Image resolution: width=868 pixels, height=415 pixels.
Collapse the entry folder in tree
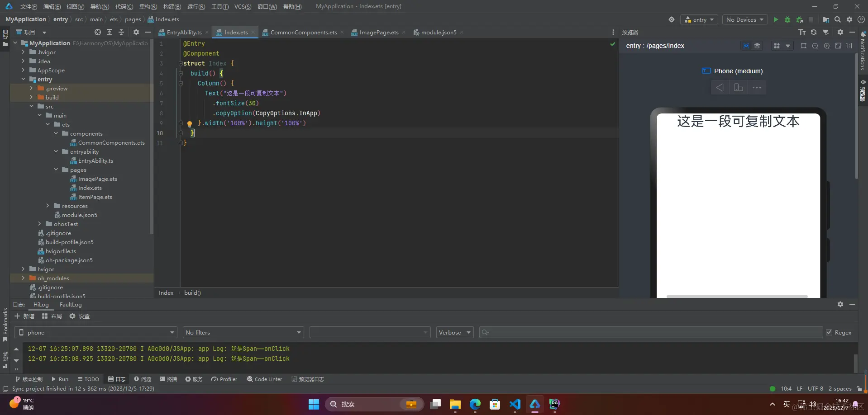pyautogui.click(x=23, y=79)
